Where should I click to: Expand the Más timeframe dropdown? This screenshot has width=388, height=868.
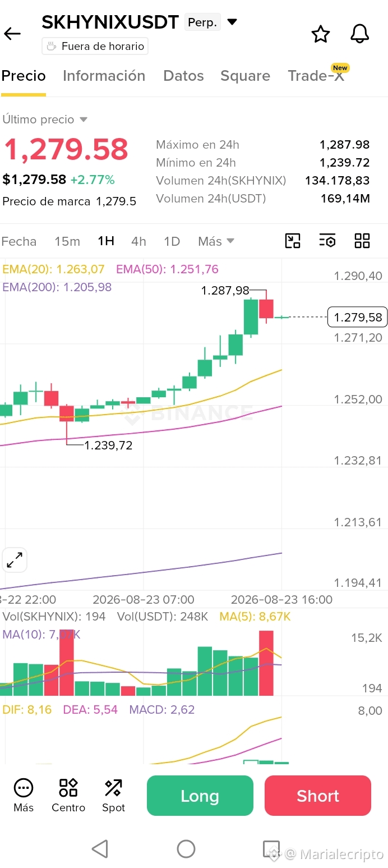(216, 241)
